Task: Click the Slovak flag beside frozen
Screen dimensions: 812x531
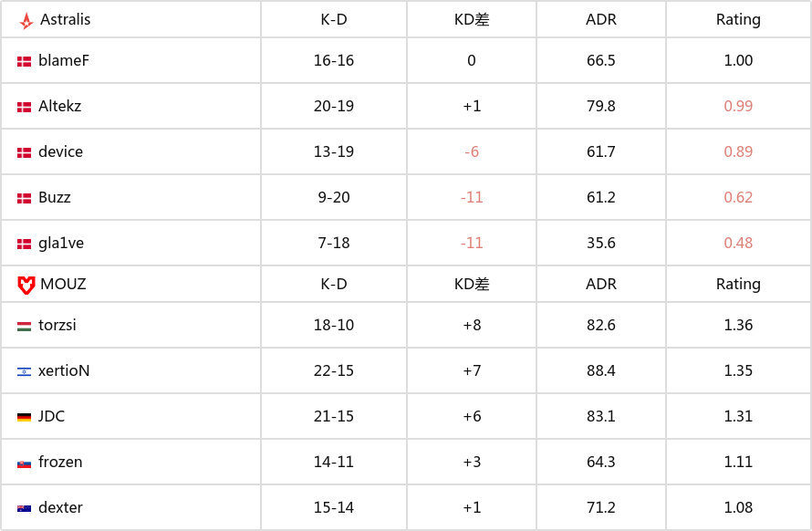Action: click(24, 463)
